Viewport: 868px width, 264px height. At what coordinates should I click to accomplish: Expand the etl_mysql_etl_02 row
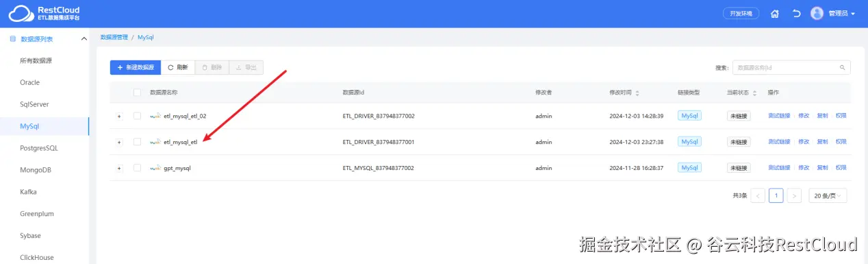click(x=119, y=116)
